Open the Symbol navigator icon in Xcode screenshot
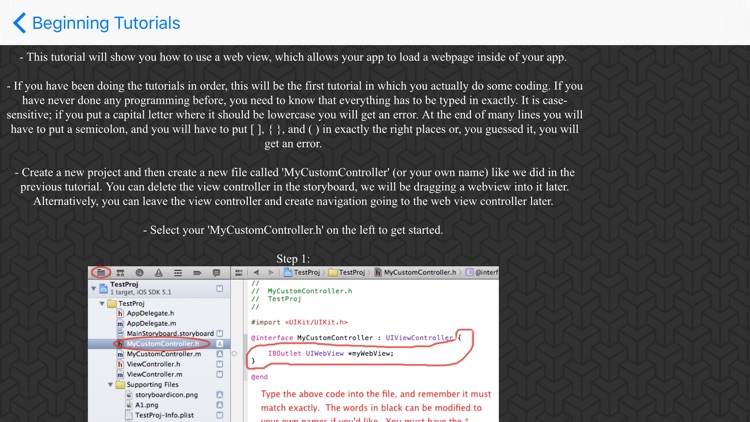Screen dimensions: 750x422 coord(120,273)
